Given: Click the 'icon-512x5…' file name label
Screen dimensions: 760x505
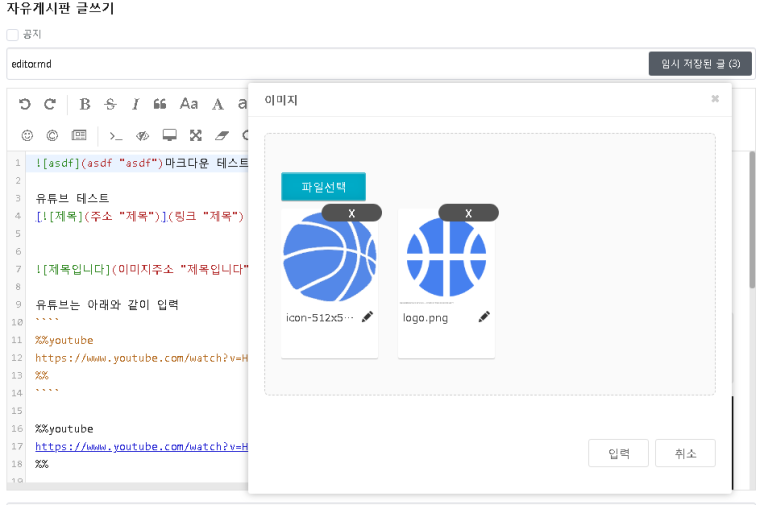Looking at the screenshot, I should 319,317.
